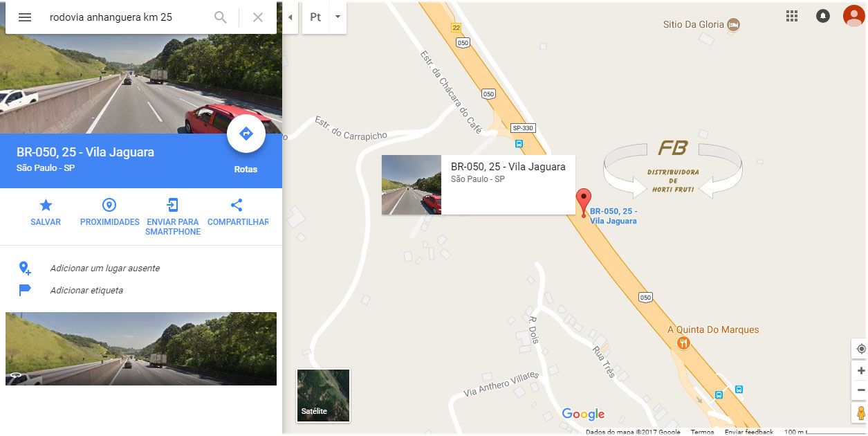The height and width of the screenshot is (436, 868).
Task: Open the Google apps grid
Action: [x=792, y=16]
